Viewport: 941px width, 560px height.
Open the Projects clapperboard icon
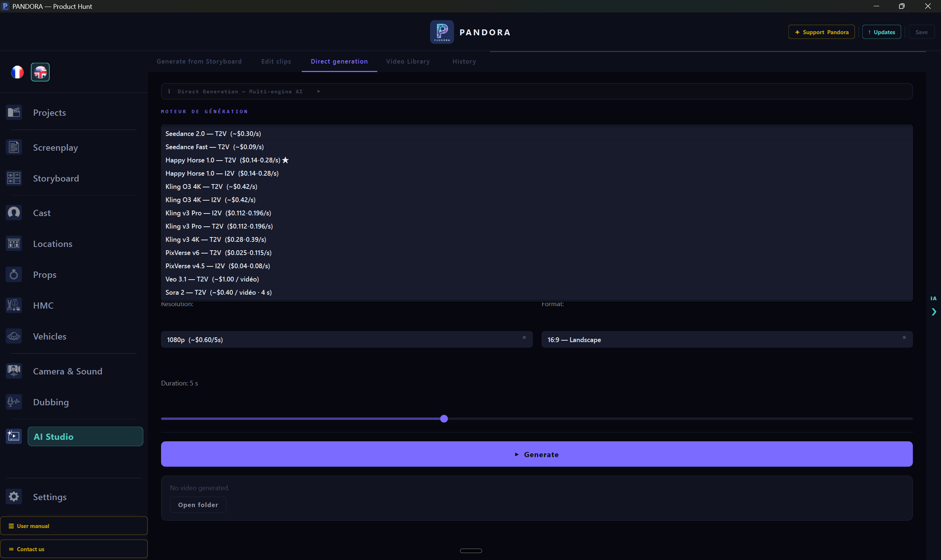point(14,112)
